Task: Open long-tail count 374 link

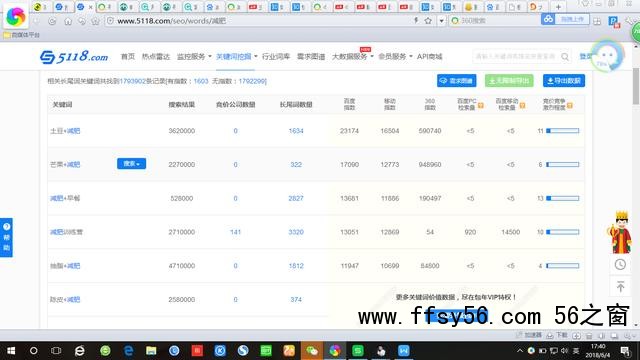Action: pyautogui.click(x=296, y=300)
